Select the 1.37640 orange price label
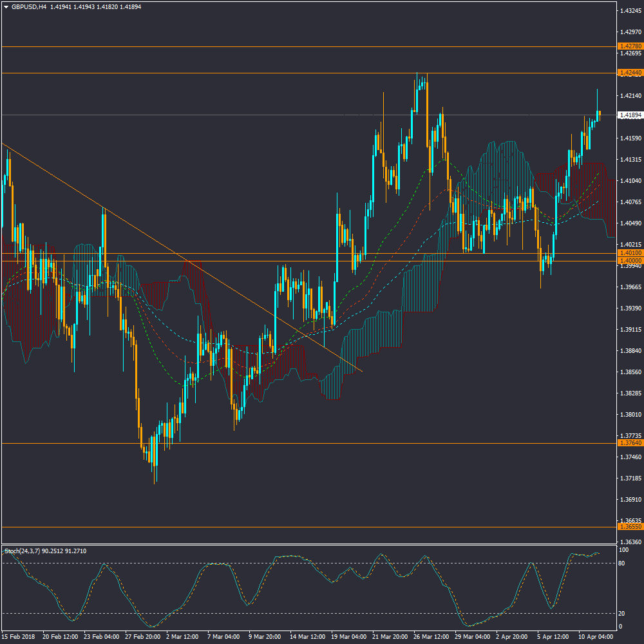This screenshot has height=644, width=644. (x=629, y=443)
